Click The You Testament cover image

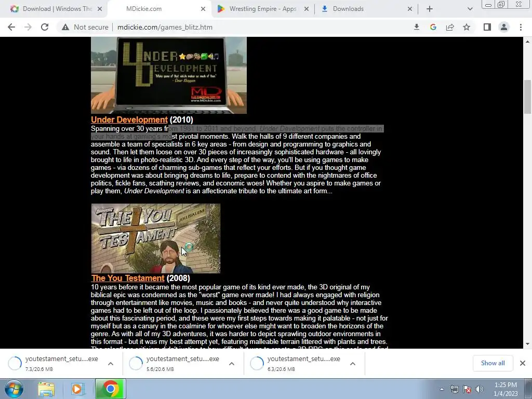[x=156, y=238]
